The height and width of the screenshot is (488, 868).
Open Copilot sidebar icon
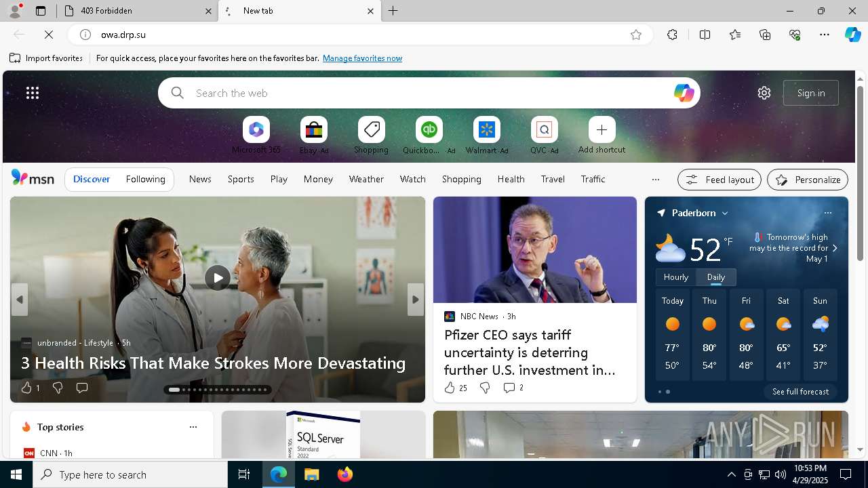point(852,35)
